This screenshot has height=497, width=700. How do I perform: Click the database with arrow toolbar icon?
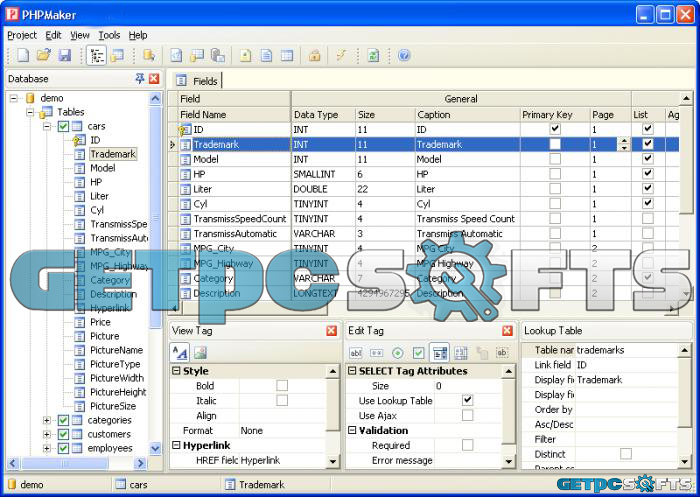pos(149,55)
